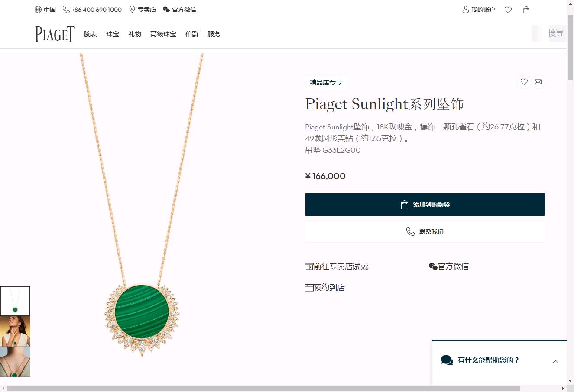This screenshot has width=574, height=392.
Task: Call the +86 400 690 1000 number
Action: point(92,10)
